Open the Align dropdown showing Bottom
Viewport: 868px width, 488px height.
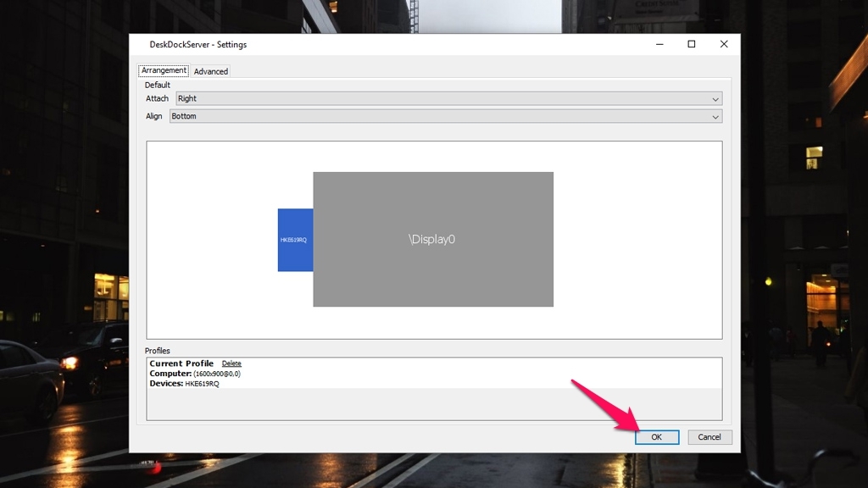pyautogui.click(x=446, y=116)
